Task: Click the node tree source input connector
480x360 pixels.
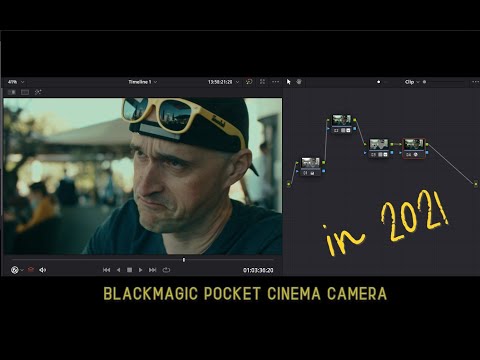Action: click(289, 184)
